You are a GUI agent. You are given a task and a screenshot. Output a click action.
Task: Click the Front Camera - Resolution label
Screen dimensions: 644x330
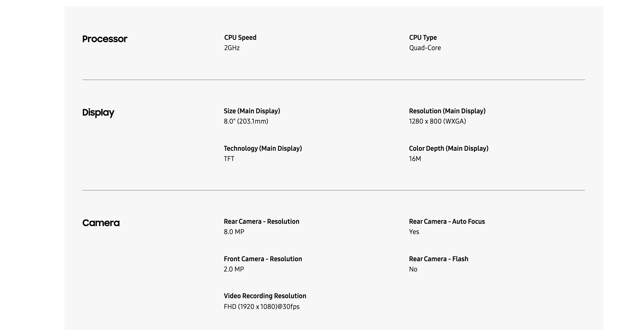coord(263,259)
